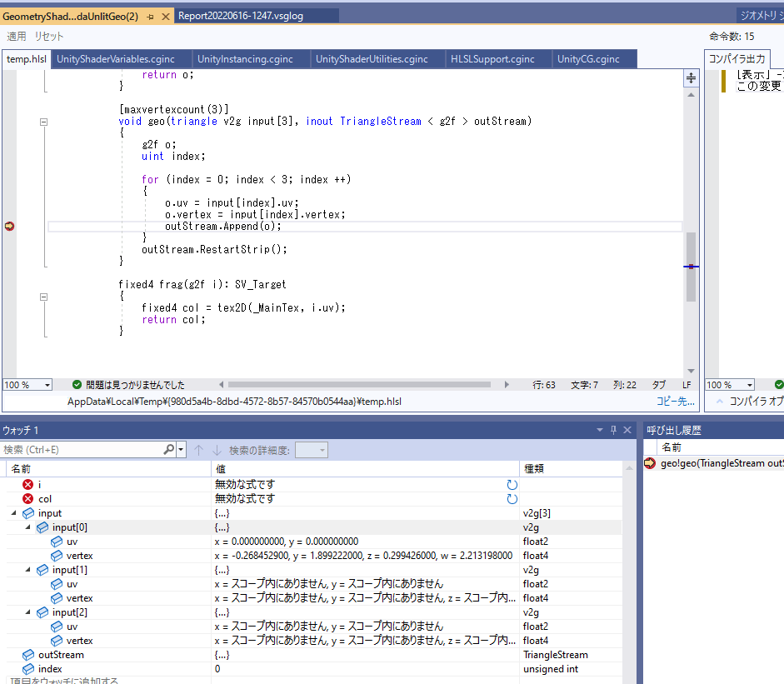Open the HLSLSupport.cginc tab

tap(492, 59)
